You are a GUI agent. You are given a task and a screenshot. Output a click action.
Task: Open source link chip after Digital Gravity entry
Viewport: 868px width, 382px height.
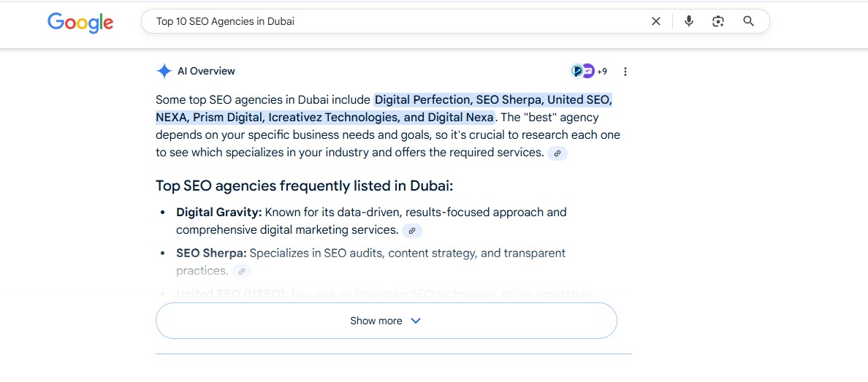pos(412,231)
